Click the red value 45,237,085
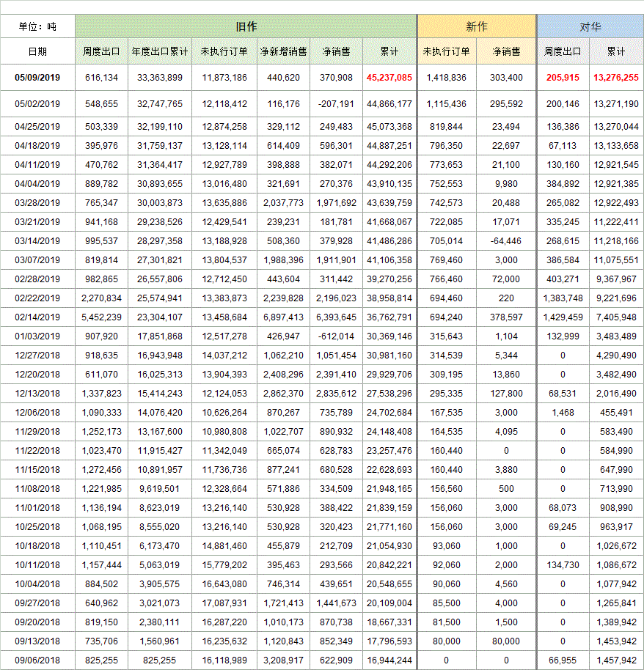The width and height of the screenshot is (644, 670). click(389, 78)
